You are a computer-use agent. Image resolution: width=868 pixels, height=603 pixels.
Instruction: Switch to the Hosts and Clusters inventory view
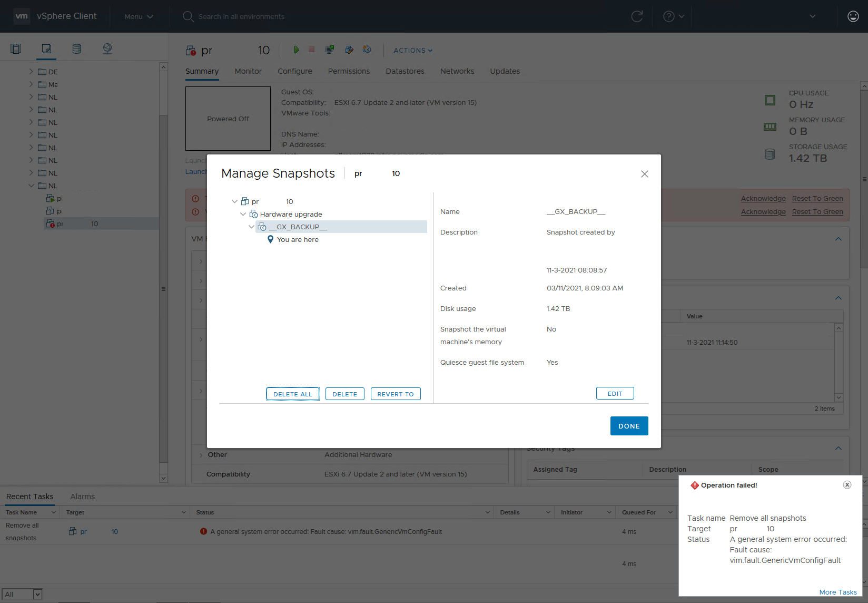click(x=16, y=48)
